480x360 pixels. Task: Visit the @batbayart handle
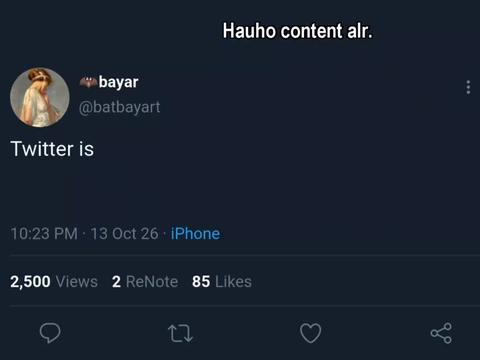[x=119, y=107]
